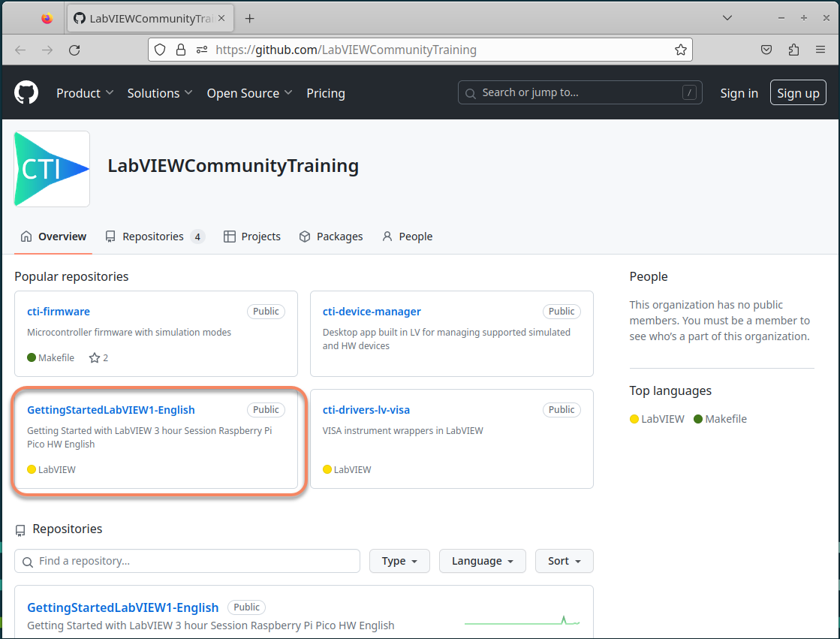Image resolution: width=840 pixels, height=639 pixels.
Task: Switch to the Overview tab
Action: [53, 237]
